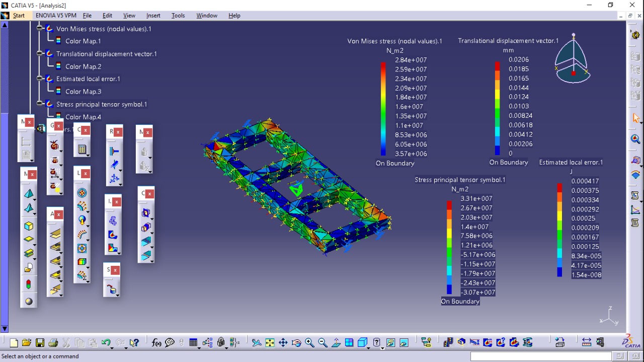Click the New document icon
Image resolution: width=644 pixels, height=362 pixels.
pyautogui.click(x=14, y=343)
